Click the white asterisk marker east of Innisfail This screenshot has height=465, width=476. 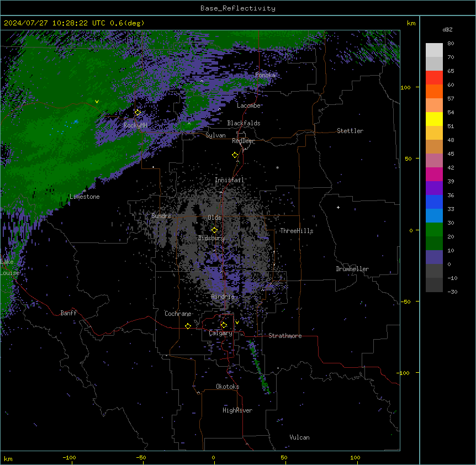pos(277,167)
